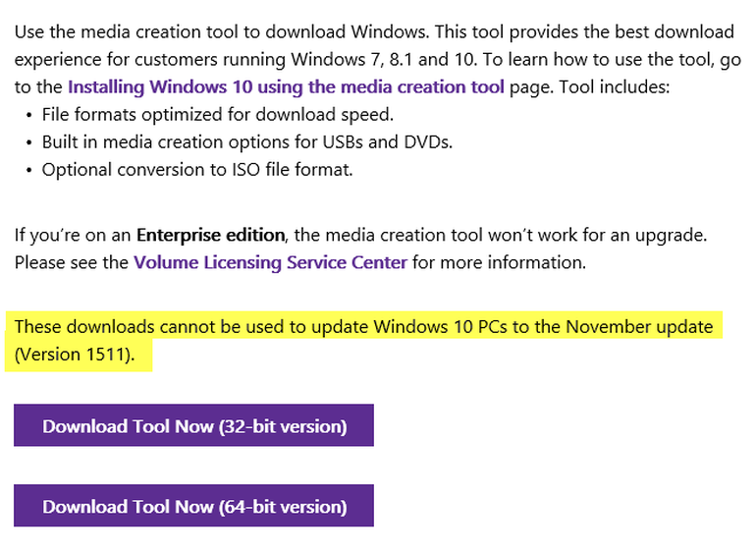
Task: Open the Volume Licensing Service Center link
Action: click(x=270, y=262)
